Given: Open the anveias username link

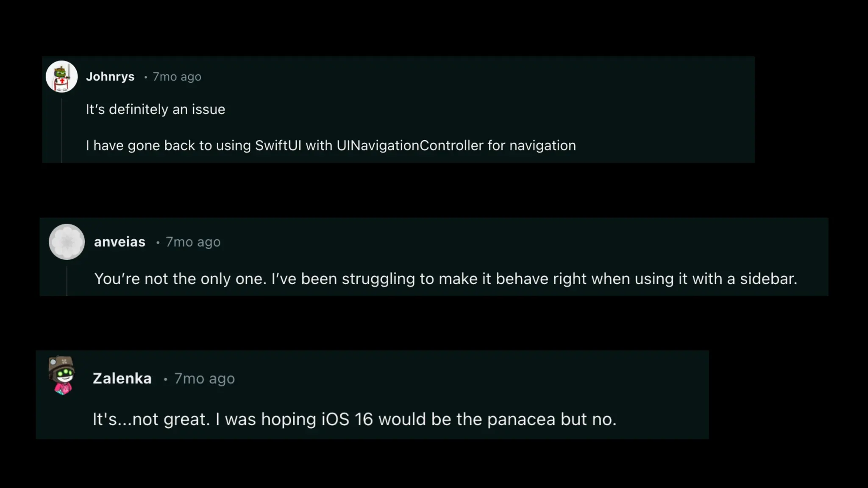Looking at the screenshot, I should 120,242.
